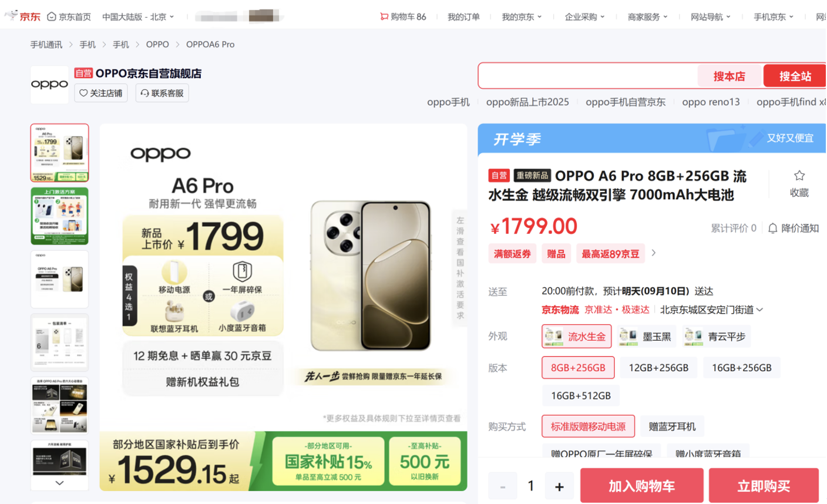The height and width of the screenshot is (504, 827).
Task: Open the 网站导航 menu
Action: click(x=711, y=16)
